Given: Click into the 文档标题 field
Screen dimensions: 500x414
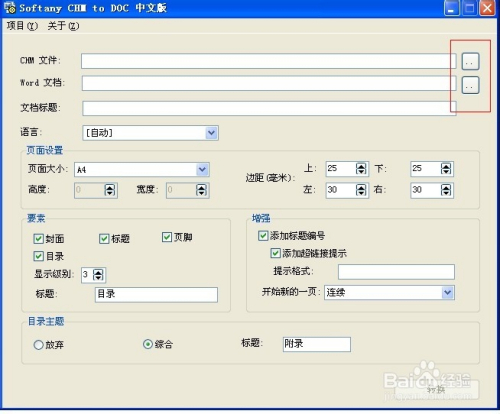Looking at the screenshot, I should pyautogui.click(x=269, y=108).
